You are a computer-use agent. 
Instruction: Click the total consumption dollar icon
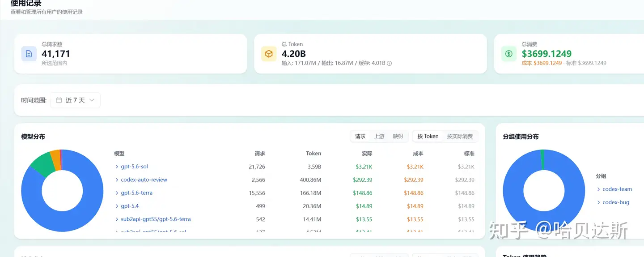click(x=509, y=54)
